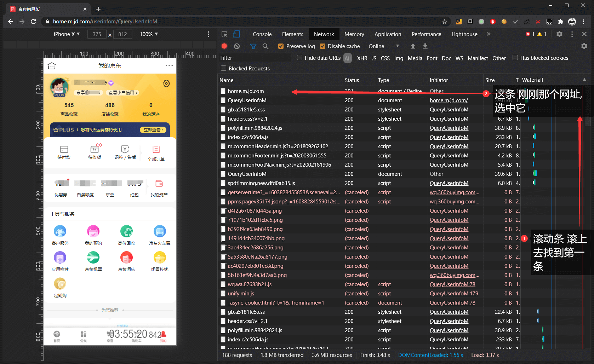The image size is (594, 364).
Task: Open Network settings gear icon
Action: tap(584, 46)
